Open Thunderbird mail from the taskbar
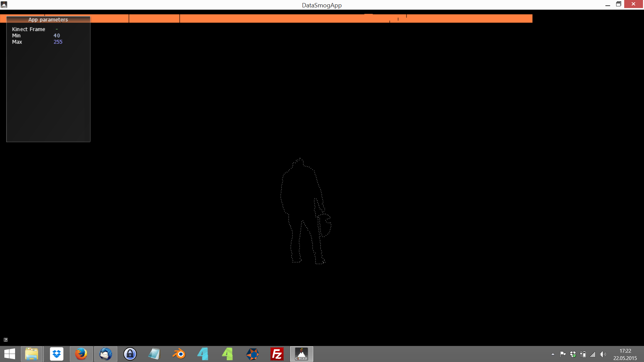 coord(106,354)
